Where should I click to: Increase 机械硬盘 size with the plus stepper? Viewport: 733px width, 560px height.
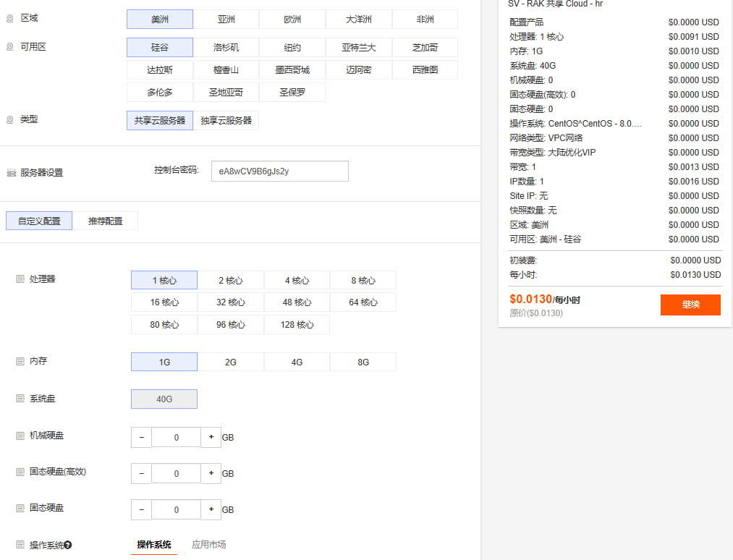[211, 437]
